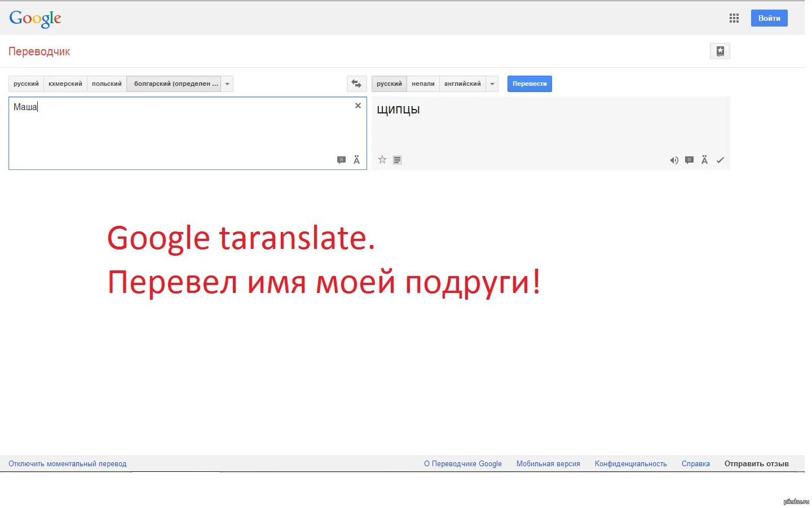
Task: Select target language русский
Action: pyautogui.click(x=389, y=84)
